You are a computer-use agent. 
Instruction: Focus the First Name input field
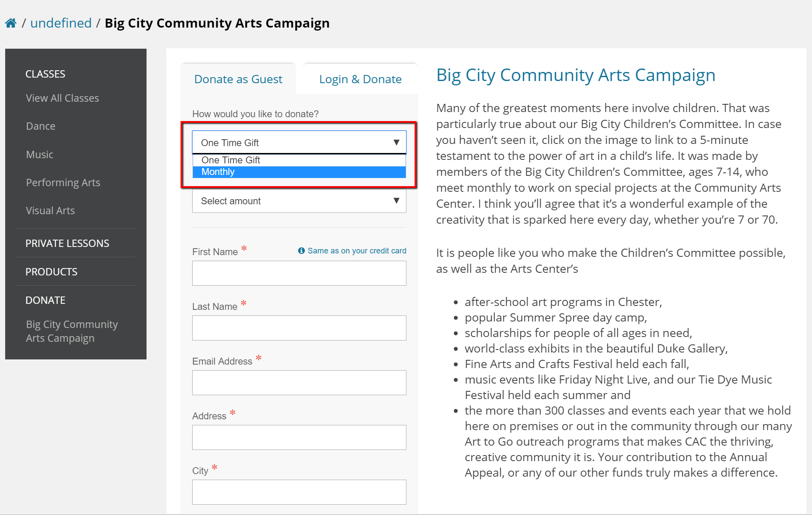click(299, 273)
